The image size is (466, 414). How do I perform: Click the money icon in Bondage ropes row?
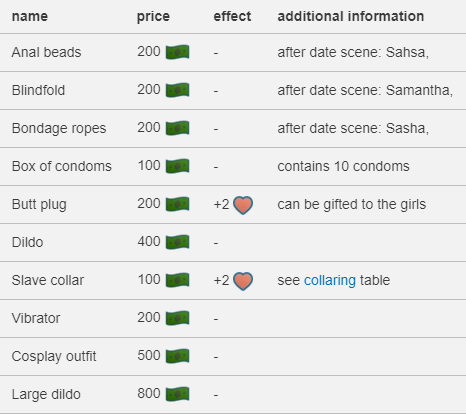tap(177, 128)
